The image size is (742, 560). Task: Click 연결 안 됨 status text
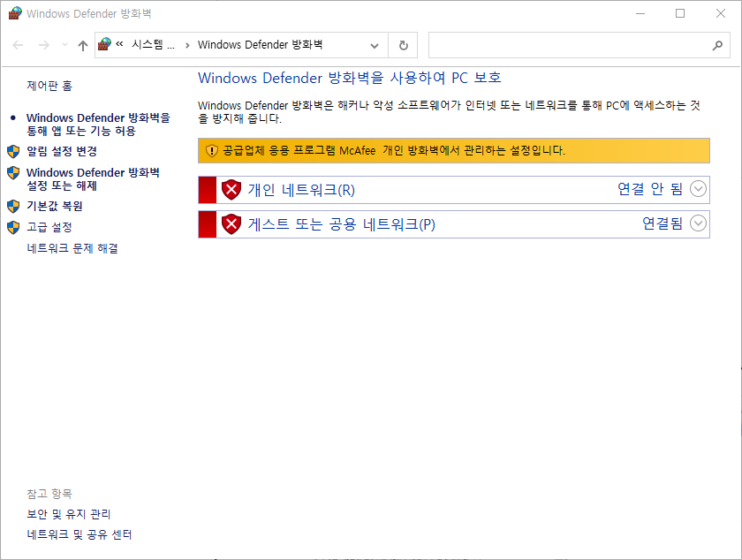point(650,189)
